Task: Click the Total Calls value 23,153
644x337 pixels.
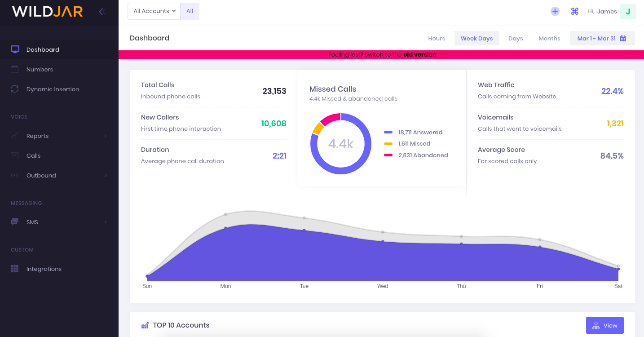Action: coord(274,91)
